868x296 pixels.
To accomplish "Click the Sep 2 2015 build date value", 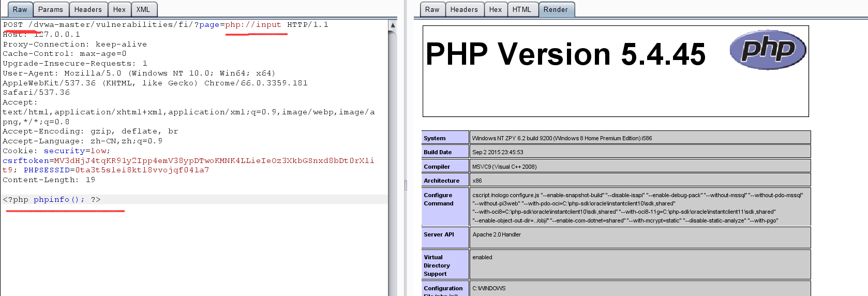I will [x=498, y=152].
